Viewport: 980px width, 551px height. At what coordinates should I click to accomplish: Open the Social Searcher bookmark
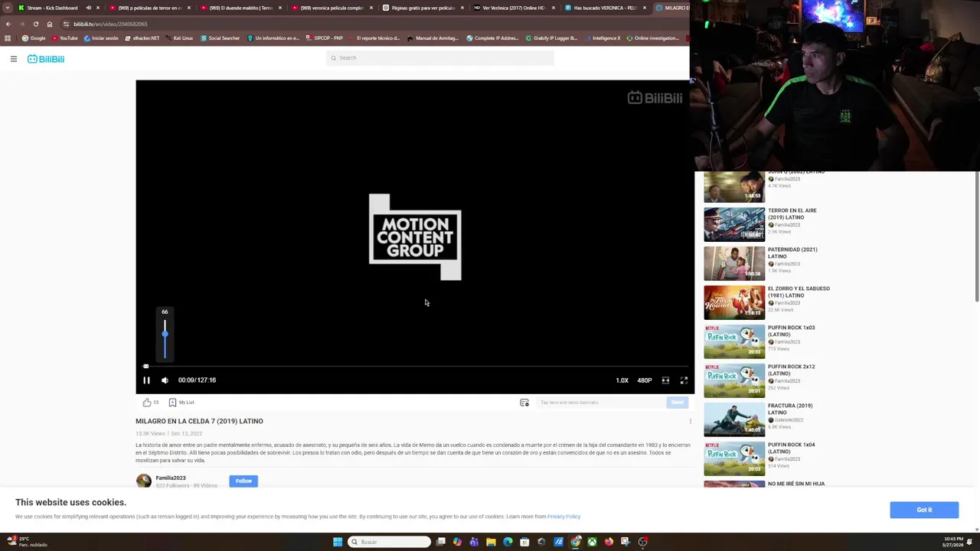tap(220, 38)
